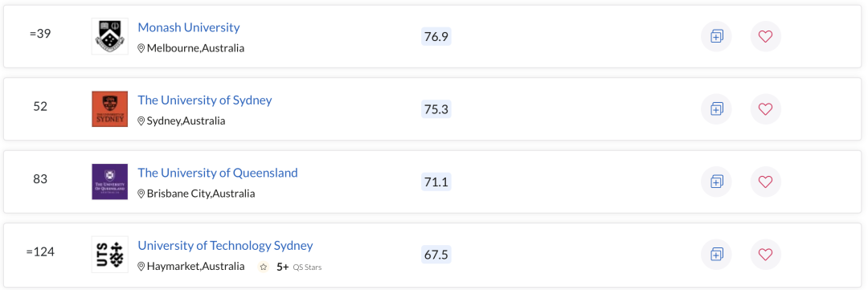Click the Haymarket location pin icon
Image resolution: width=868 pixels, height=290 pixels.
click(x=141, y=267)
